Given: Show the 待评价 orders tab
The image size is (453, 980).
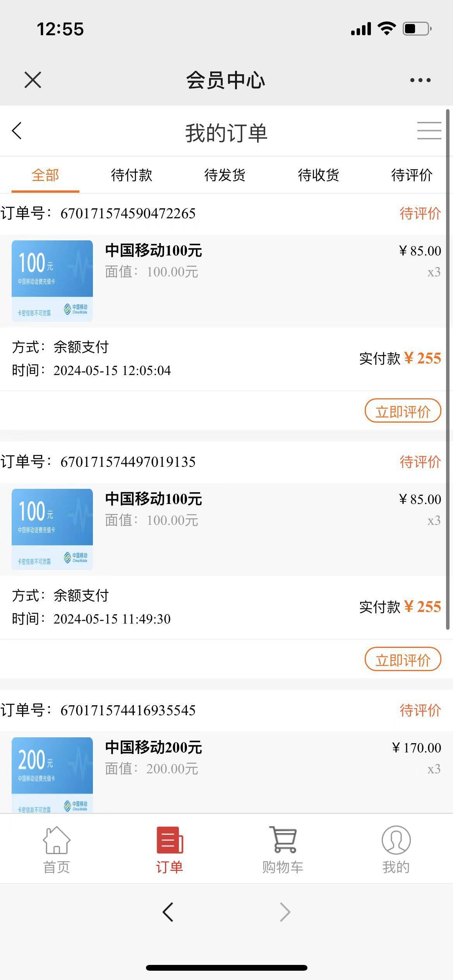Looking at the screenshot, I should coord(412,175).
